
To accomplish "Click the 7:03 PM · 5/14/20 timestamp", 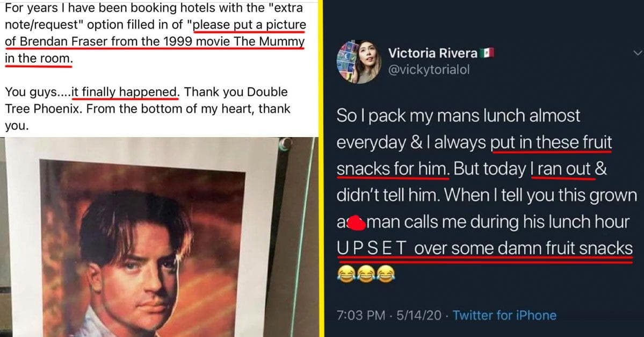I will click(x=390, y=315).
